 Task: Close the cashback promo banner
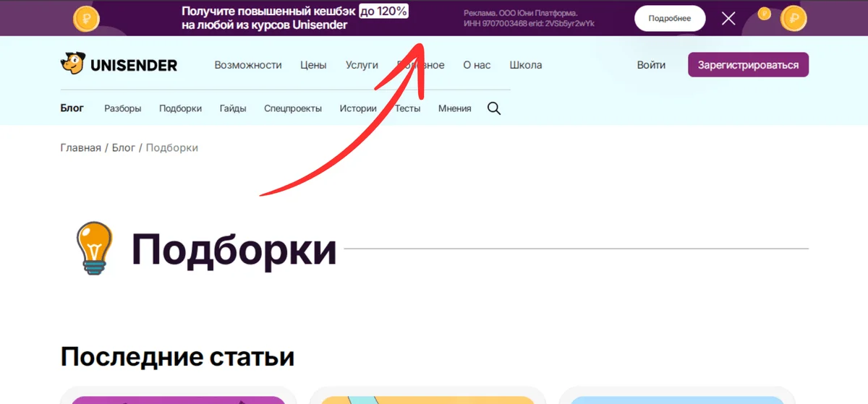point(728,19)
